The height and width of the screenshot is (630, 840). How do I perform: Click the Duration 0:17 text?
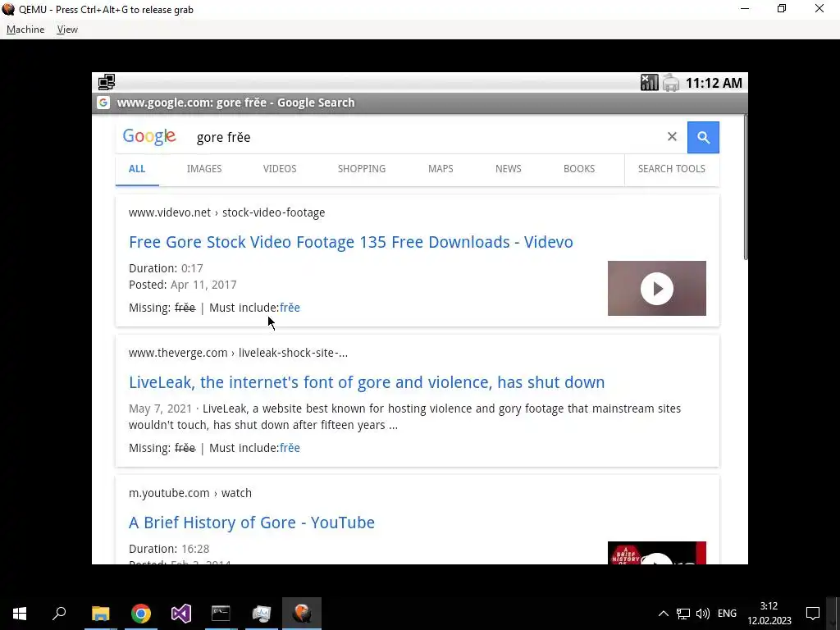click(166, 268)
